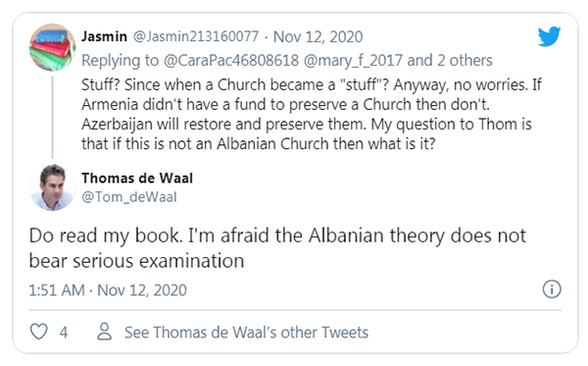
Task: Visit @Jasmin213160077 handle
Action: click(x=196, y=36)
